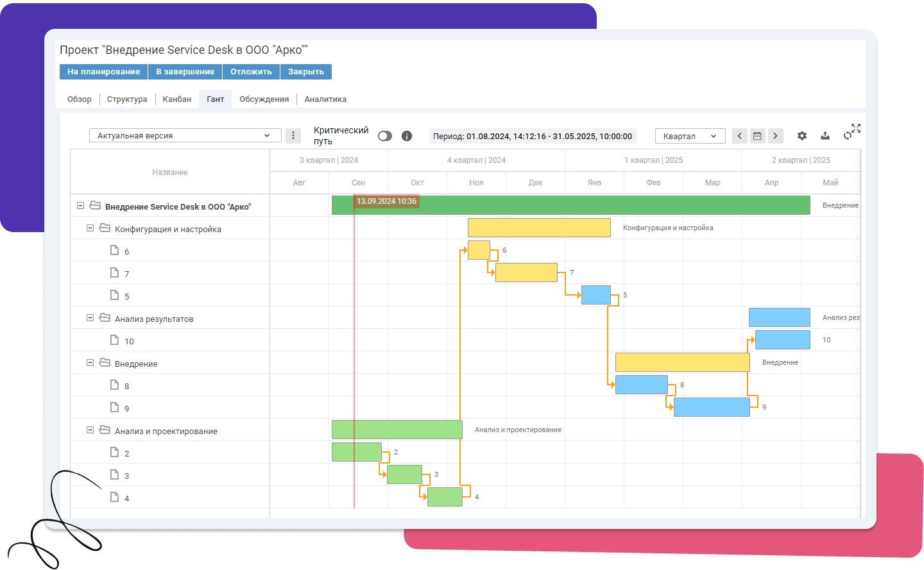Viewport: 924px width, 570px height.
Task: Click the period field showing 01.08.2024 - 31.05.2025
Action: coord(533,136)
